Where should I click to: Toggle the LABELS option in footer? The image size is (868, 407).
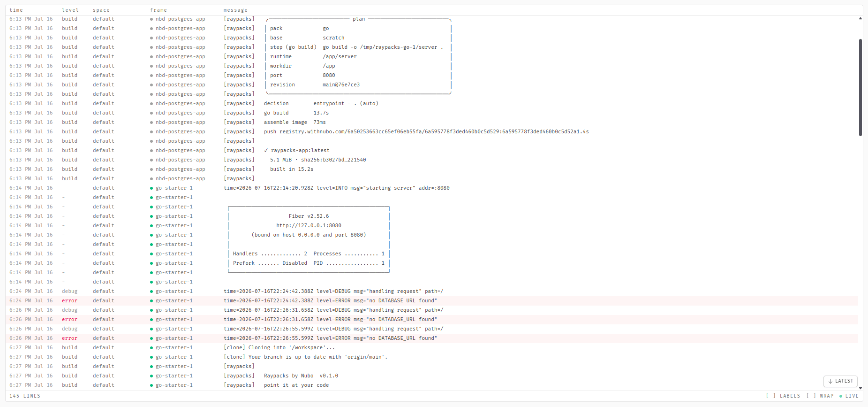[783, 396]
